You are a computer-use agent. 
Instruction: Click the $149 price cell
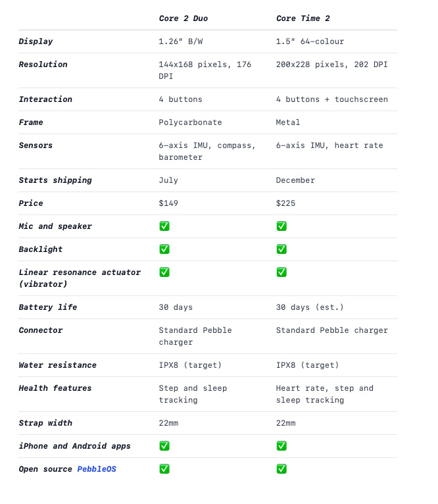click(168, 203)
